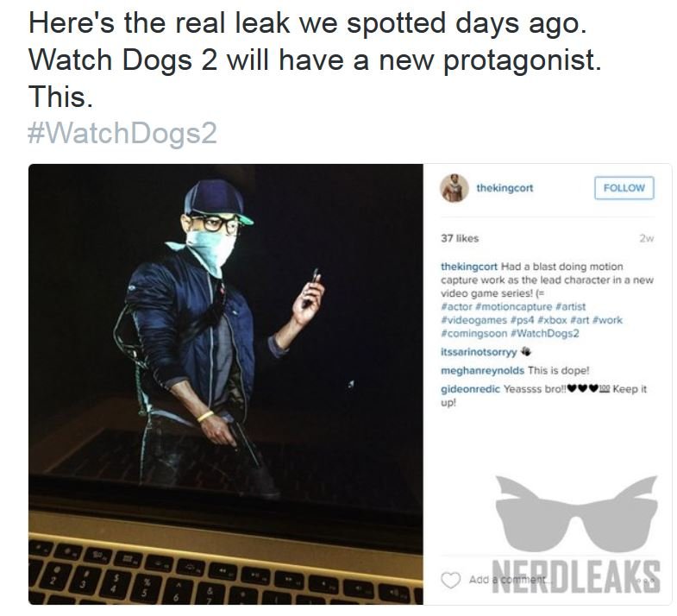
Task: Follow thekingcort with the FOLLOW button
Action: [624, 188]
